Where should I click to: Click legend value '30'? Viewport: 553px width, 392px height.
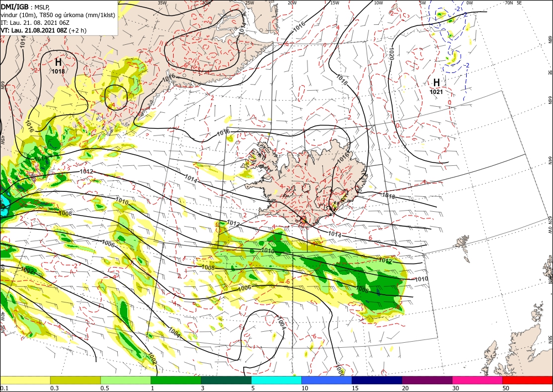click(x=456, y=389)
